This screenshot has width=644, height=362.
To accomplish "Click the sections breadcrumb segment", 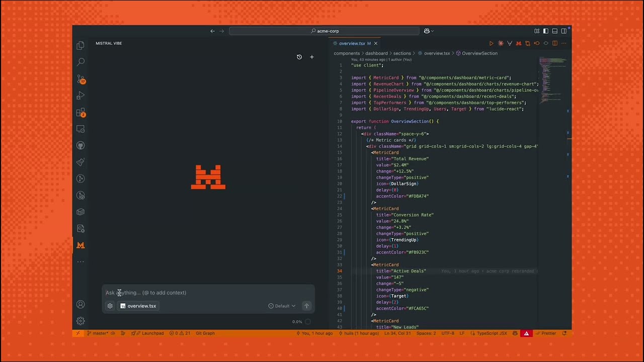I will click(402, 53).
